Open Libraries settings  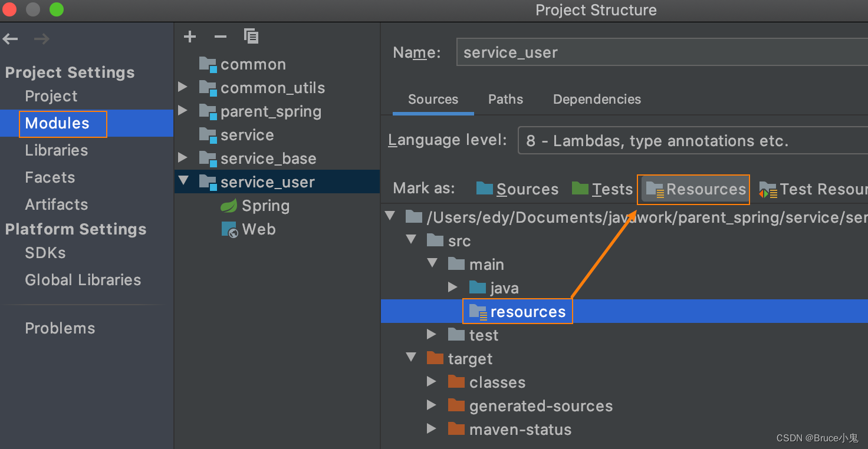point(56,150)
